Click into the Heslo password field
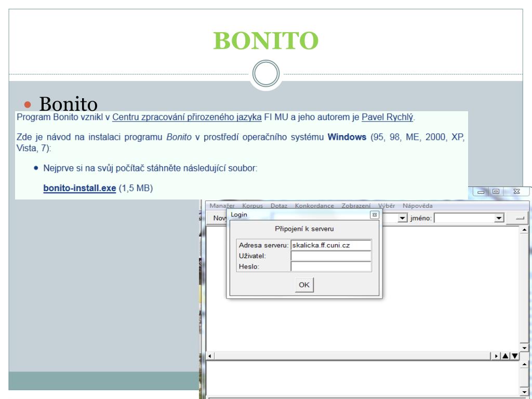This screenshot has height=399, width=532. [330, 267]
